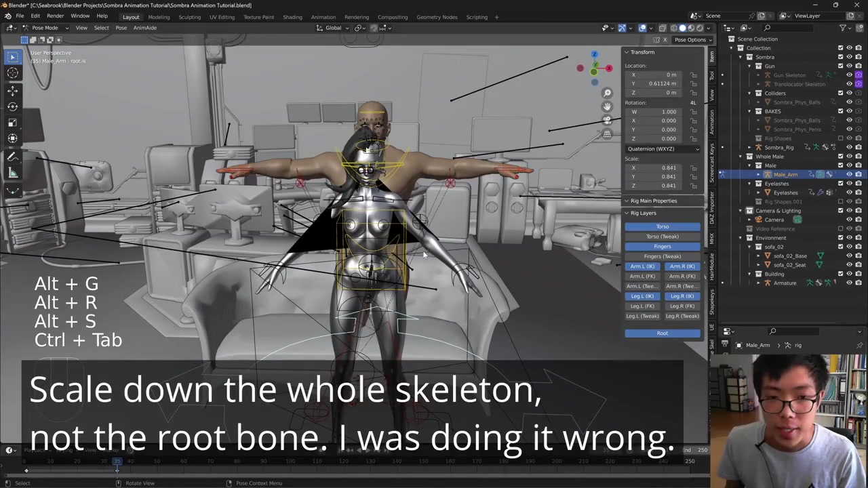
Task: Open the Pose Mode selector dropdown
Action: point(41,28)
